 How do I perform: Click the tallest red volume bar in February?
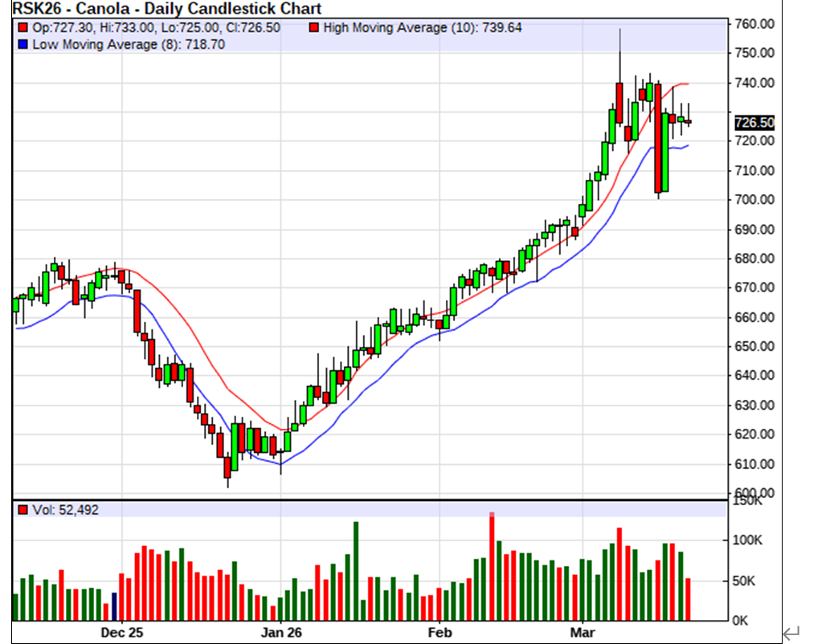pos(492,567)
